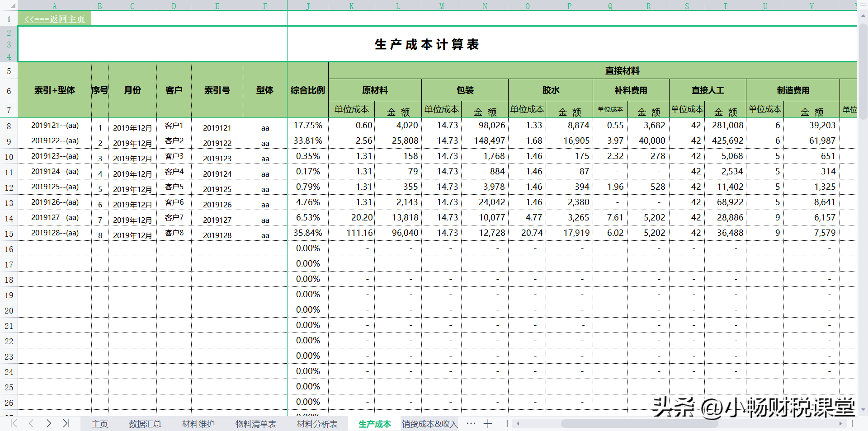
Task: Click horizontal scrollbar right arrow
Action: point(840,424)
